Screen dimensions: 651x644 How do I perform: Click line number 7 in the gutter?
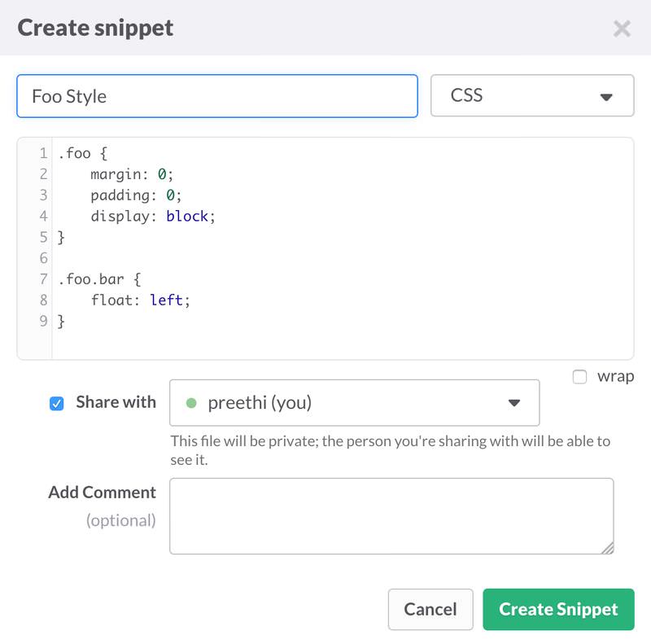pyautogui.click(x=42, y=279)
